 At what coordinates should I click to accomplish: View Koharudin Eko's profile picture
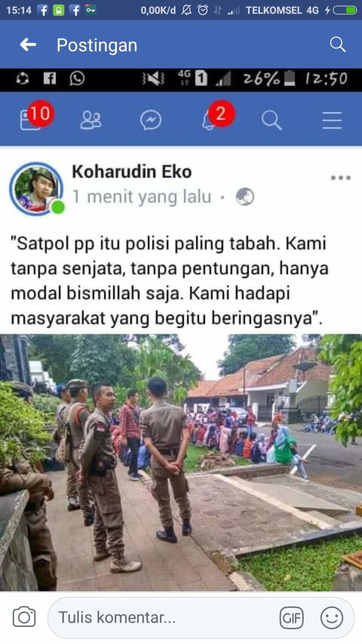point(36,188)
